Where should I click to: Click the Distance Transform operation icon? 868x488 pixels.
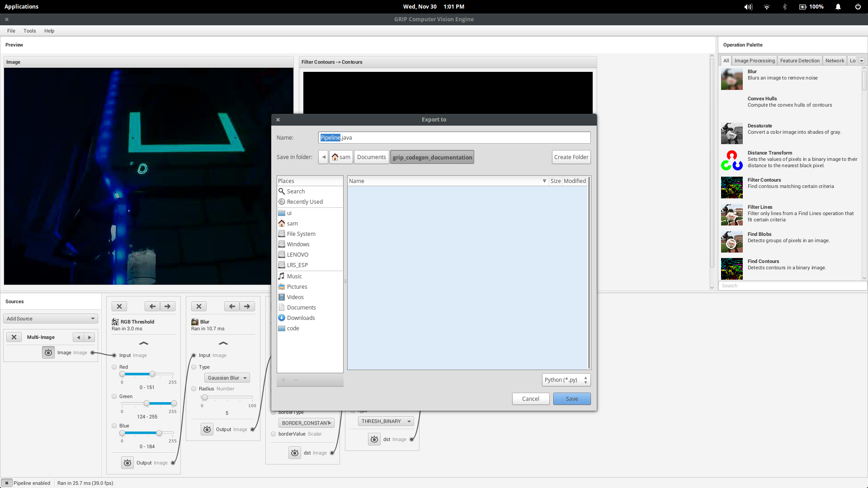[x=731, y=160]
